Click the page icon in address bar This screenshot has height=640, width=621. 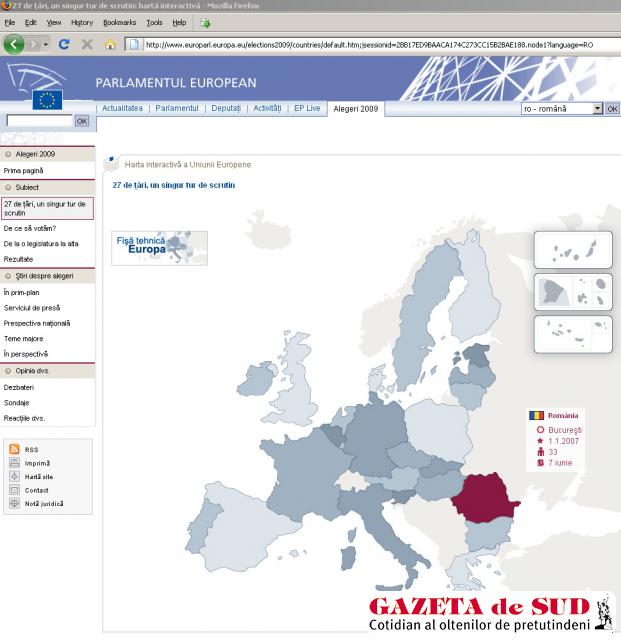click(134, 44)
